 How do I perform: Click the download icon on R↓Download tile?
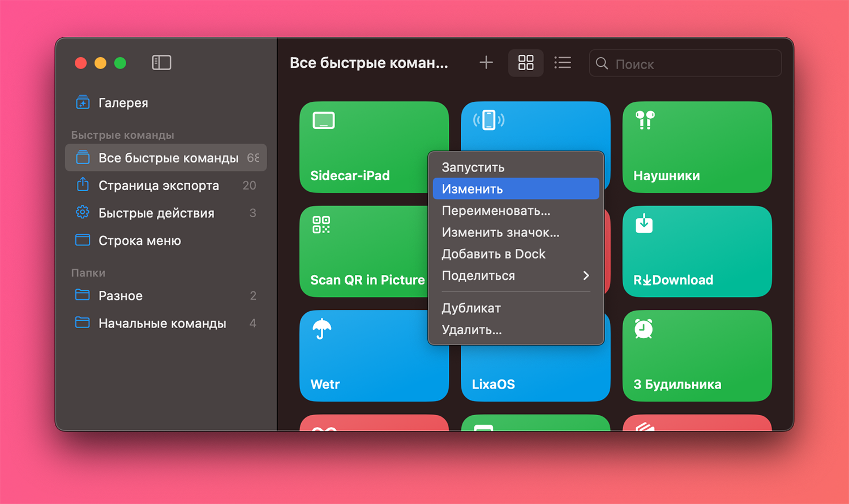(644, 223)
